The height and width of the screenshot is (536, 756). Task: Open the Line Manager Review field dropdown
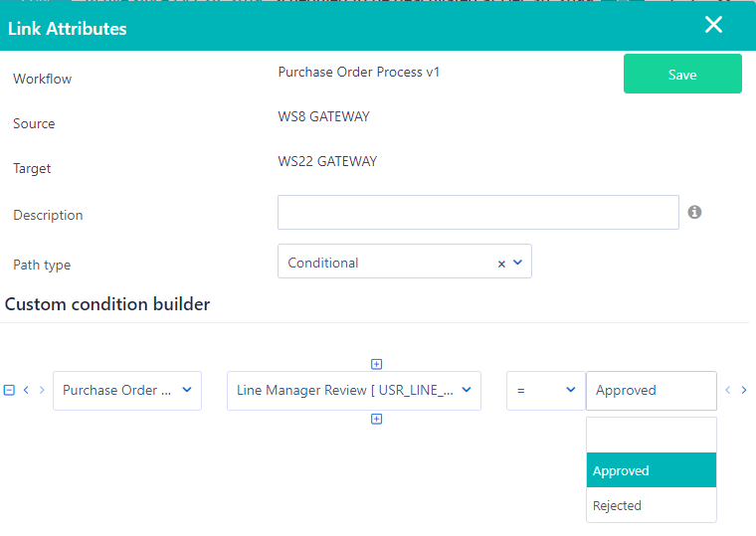tap(354, 391)
